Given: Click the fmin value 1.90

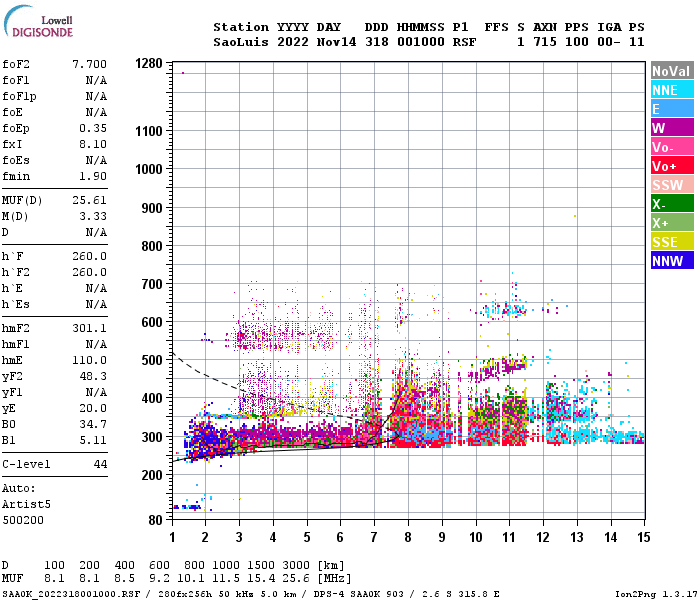Looking at the screenshot, I should coord(93,176).
